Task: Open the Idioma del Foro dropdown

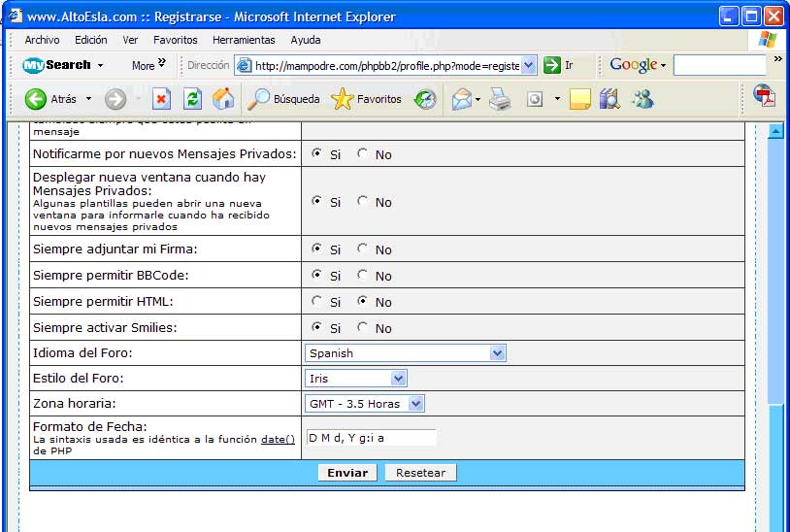Action: tap(406, 353)
